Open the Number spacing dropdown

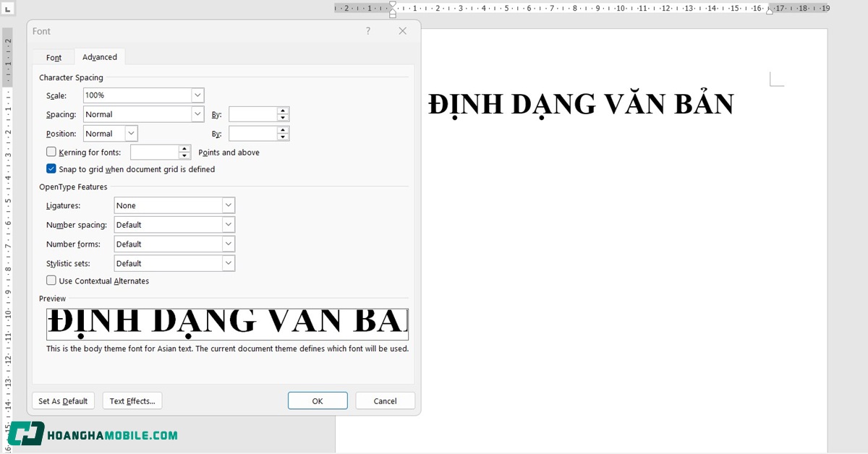228,224
